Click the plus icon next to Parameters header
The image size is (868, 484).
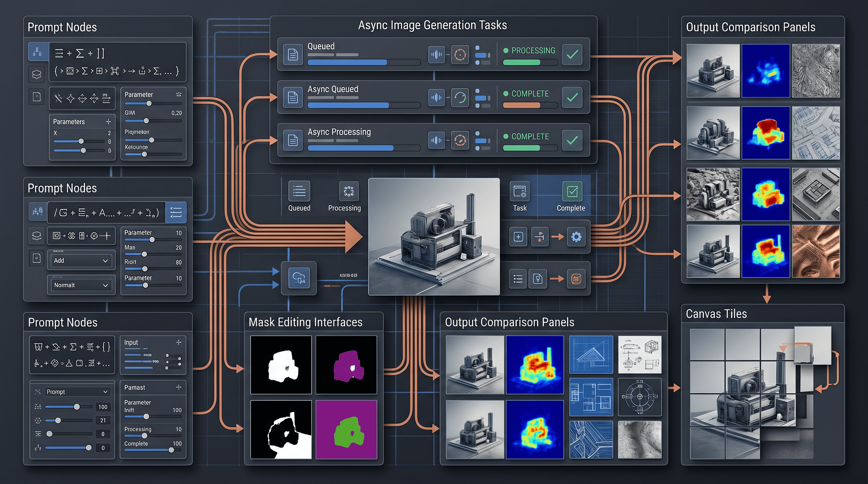pyautogui.click(x=108, y=122)
